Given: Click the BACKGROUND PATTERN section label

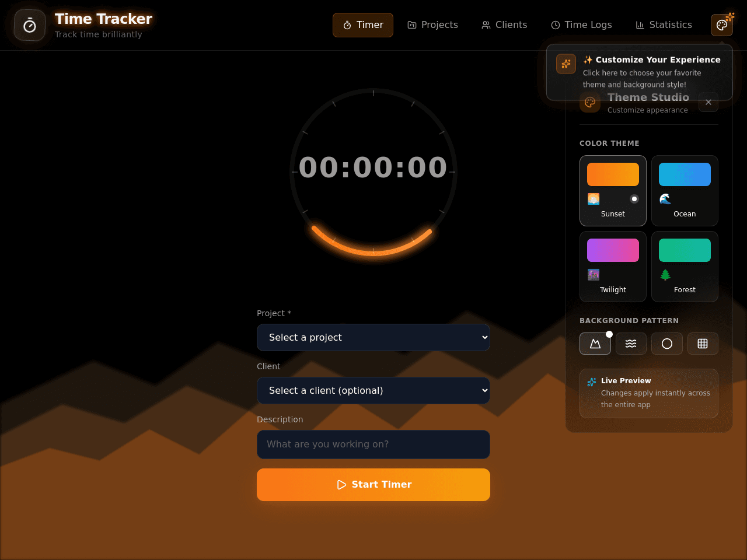Looking at the screenshot, I should point(629,321).
